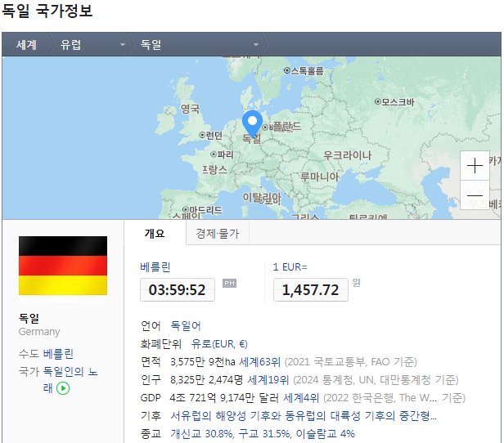The image size is (504, 443).
Task: Click 파리 city label on map
Action: (x=222, y=154)
